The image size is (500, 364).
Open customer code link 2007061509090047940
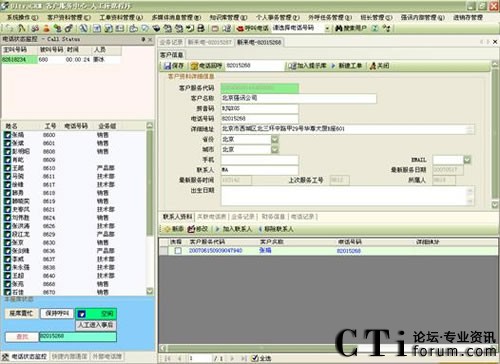click(215, 251)
